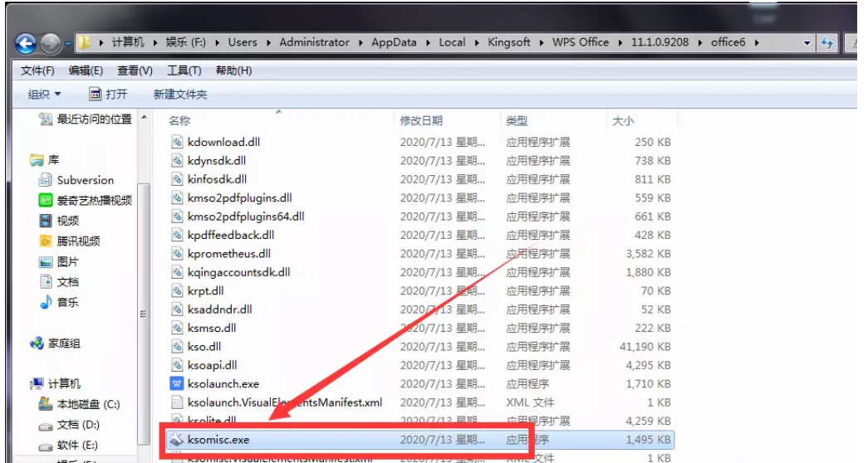Open 本地磁盘 (C:) drive
The height and width of the screenshot is (463, 868).
click(79, 404)
